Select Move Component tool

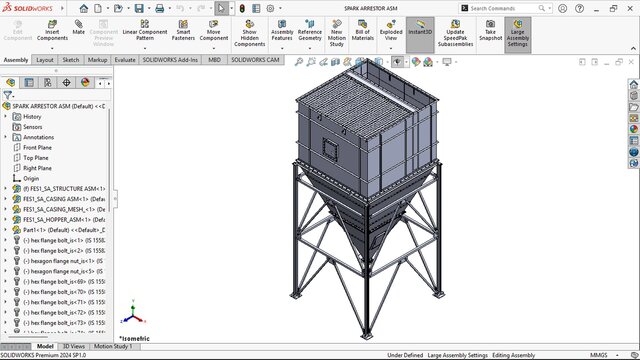(213, 31)
